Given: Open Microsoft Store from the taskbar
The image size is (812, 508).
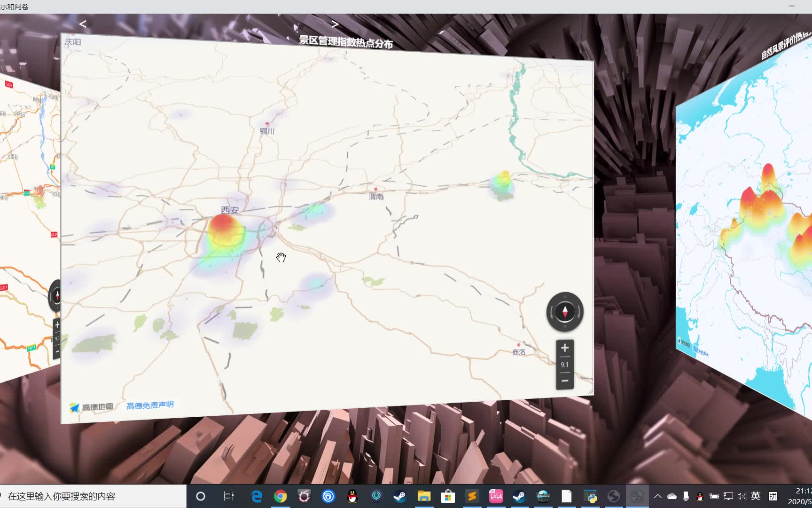Looking at the screenshot, I should tap(448, 496).
